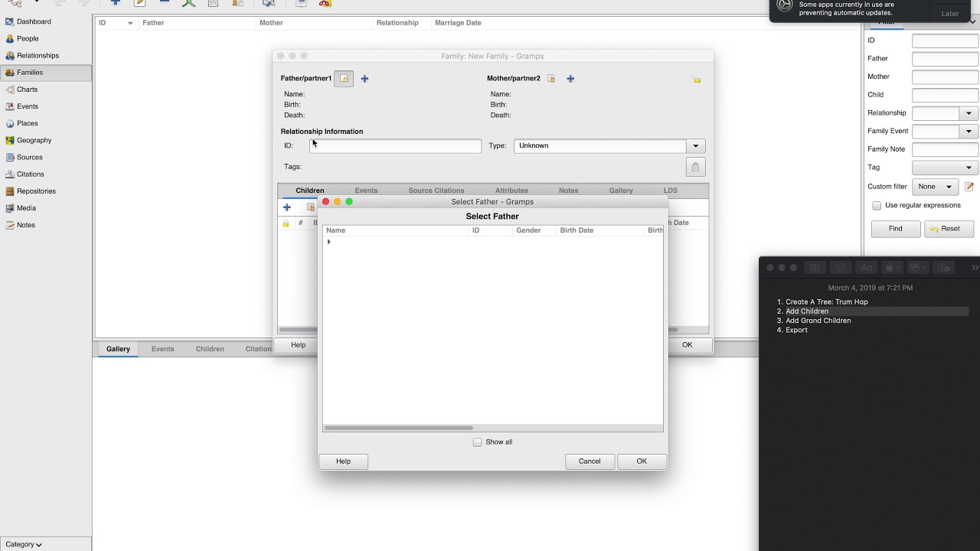
Task: Open the Tag filter dropdown
Action: tap(945, 168)
